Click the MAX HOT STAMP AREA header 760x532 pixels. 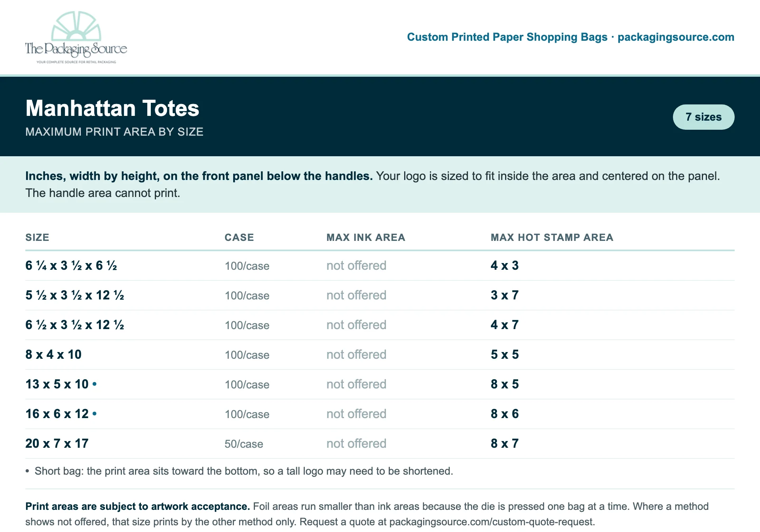coord(552,237)
